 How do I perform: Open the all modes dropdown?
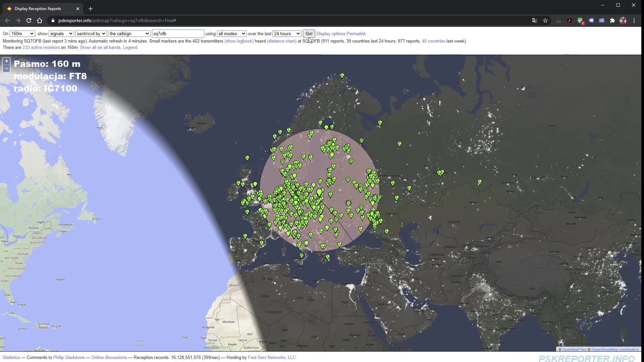(x=232, y=34)
